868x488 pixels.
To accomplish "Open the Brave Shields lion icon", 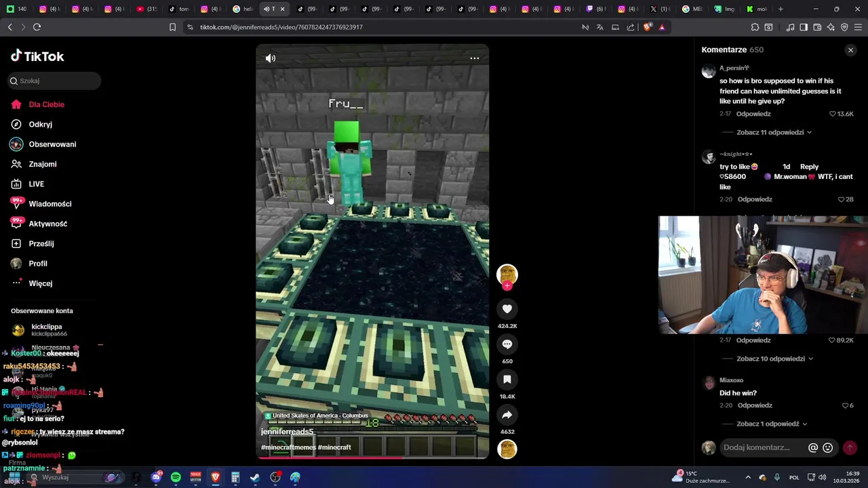I will click(x=648, y=27).
